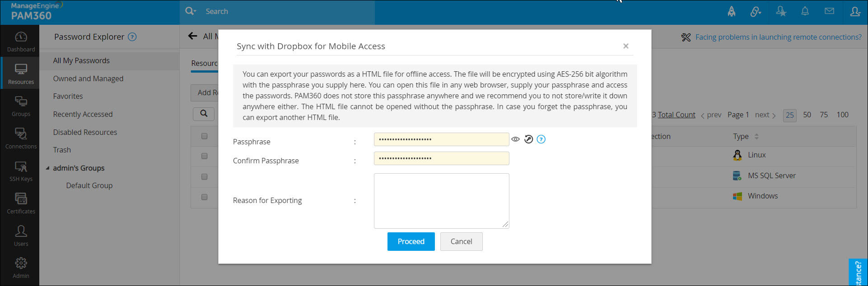The height and width of the screenshot is (286, 868).
Task: Click into the Reason for Exporting textbox
Action: (441, 201)
